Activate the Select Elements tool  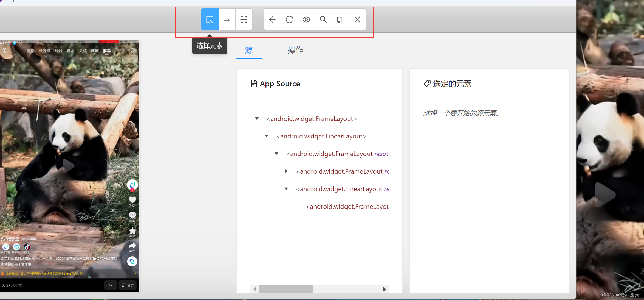click(210, 20)
